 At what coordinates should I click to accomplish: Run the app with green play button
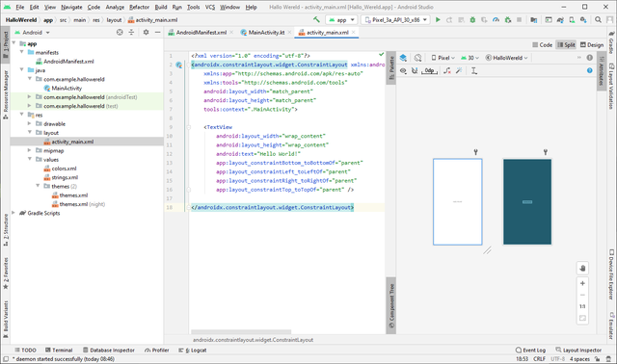click(x=438, y=19)
